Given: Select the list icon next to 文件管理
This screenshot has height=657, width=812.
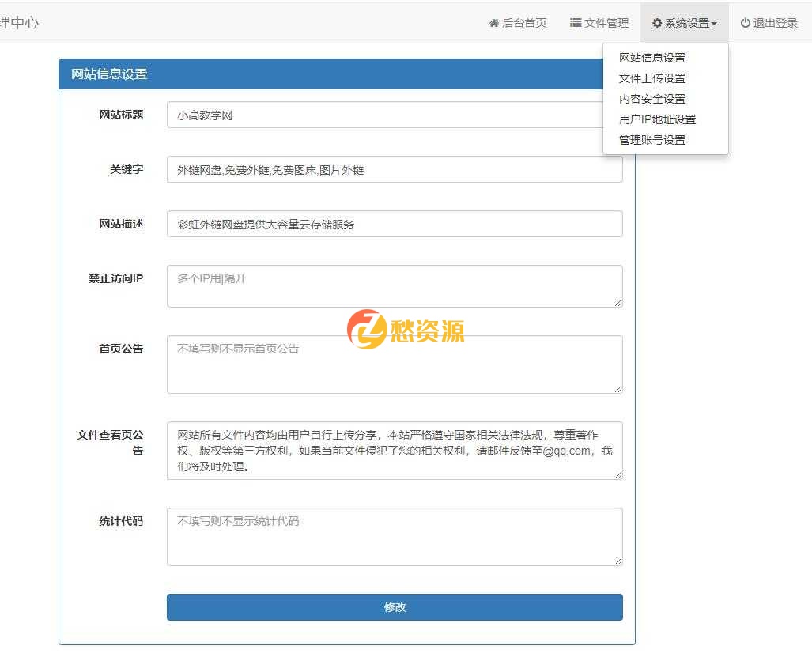Looking at the screenshot, I should (575, 23).
